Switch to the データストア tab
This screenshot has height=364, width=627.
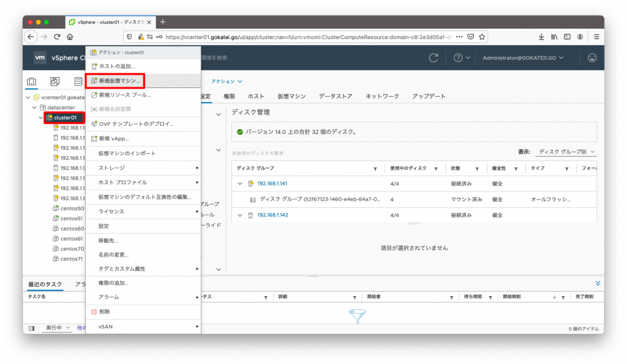[x=336, y=96]
